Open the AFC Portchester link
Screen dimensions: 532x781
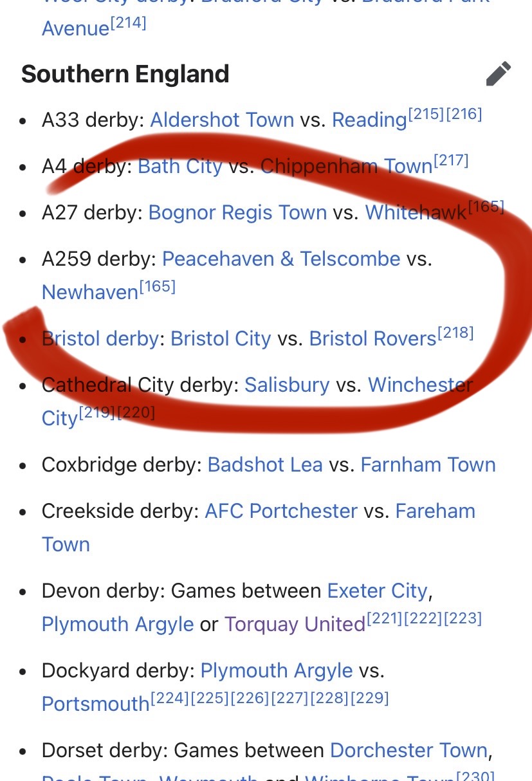coord(281,511)
